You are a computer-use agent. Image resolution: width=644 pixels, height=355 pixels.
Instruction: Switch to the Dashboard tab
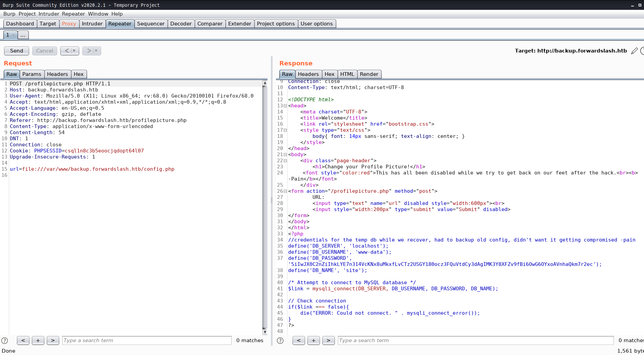(x=20, y=24)
